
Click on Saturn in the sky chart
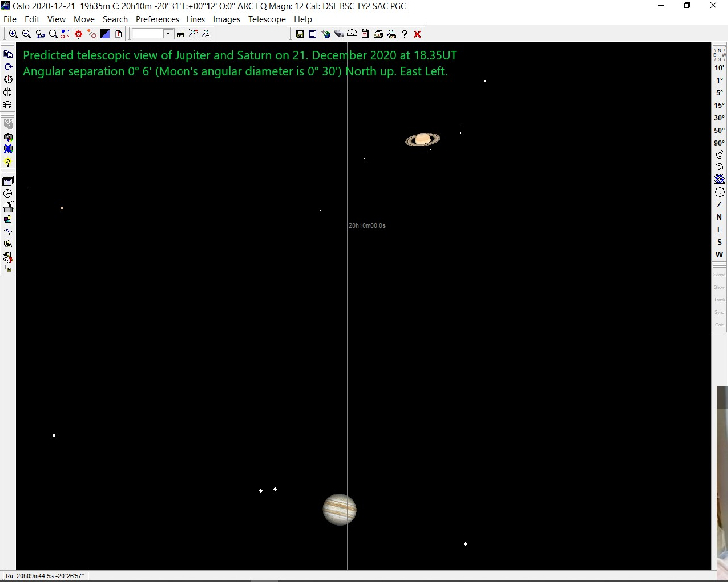coord(423,140)
